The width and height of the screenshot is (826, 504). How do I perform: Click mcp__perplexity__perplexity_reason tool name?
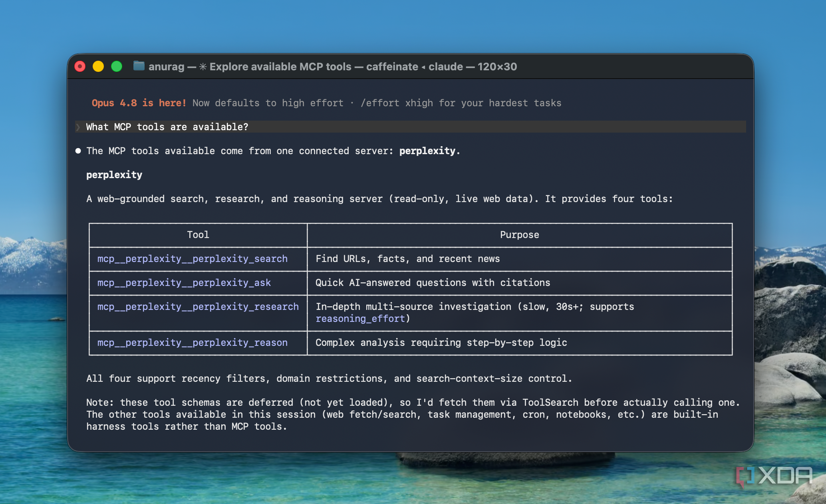pyautogui.click(x=193, y=343)
